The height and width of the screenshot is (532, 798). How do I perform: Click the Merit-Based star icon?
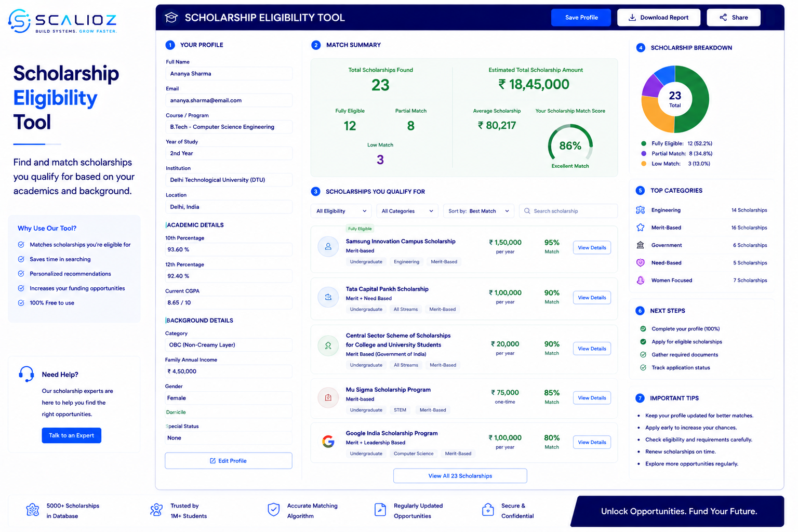coord(641,228)
